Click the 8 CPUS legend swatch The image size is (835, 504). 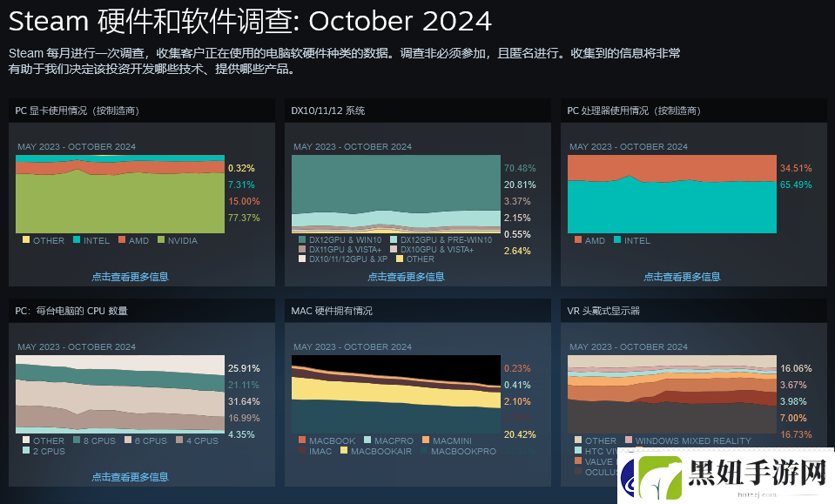tap(77, 440)
